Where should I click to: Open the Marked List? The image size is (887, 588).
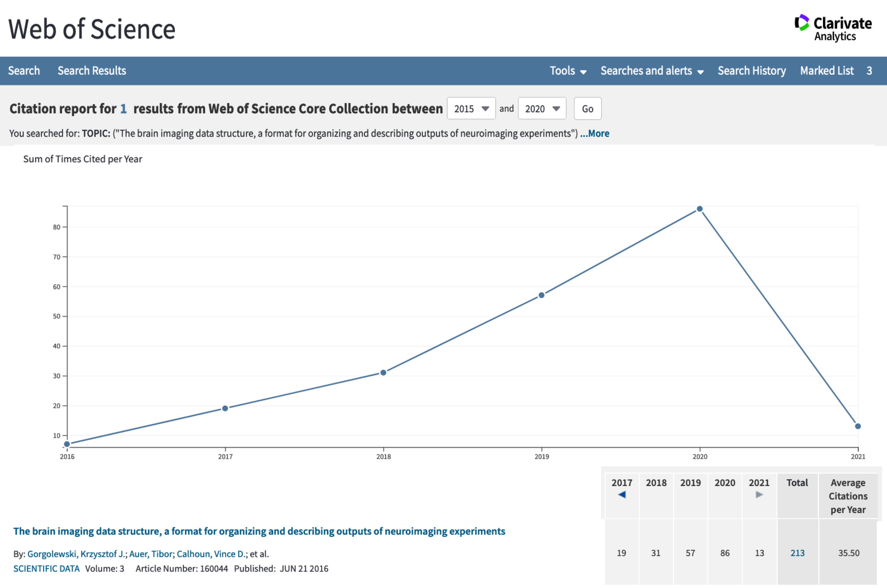click(x=827, y=70)
